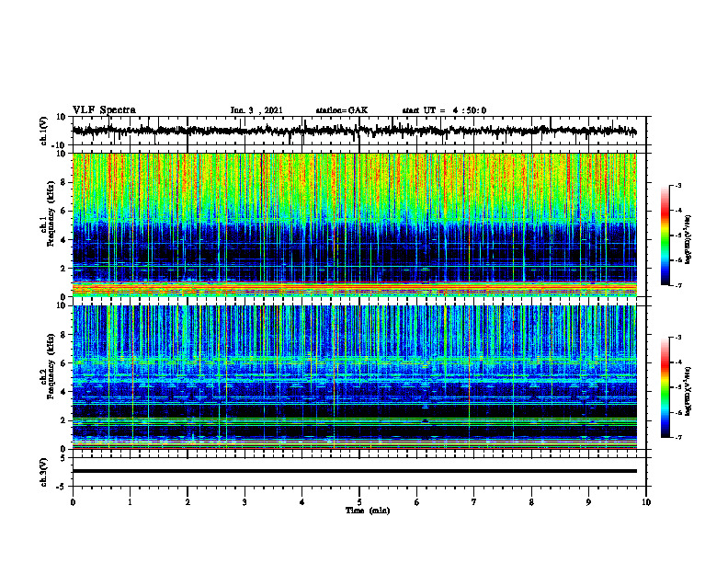
Task: Click the "5" tick on ch.3(V) axis
Action: click(x=64, y=458)
